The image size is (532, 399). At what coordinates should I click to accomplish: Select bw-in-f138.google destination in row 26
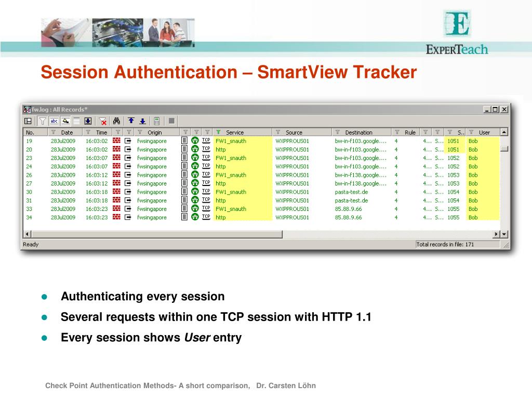(361, 175)
